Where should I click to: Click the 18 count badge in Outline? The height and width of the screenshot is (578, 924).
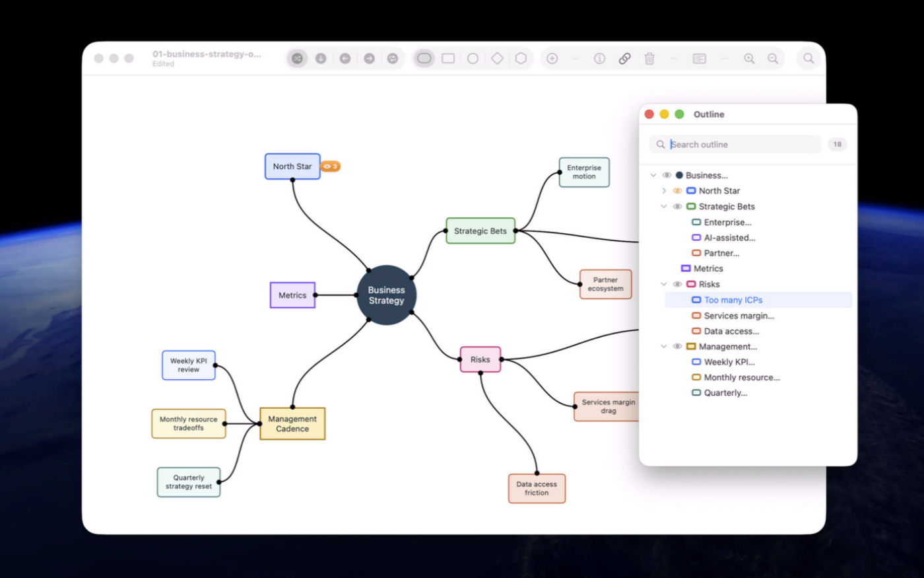[837, 144]
